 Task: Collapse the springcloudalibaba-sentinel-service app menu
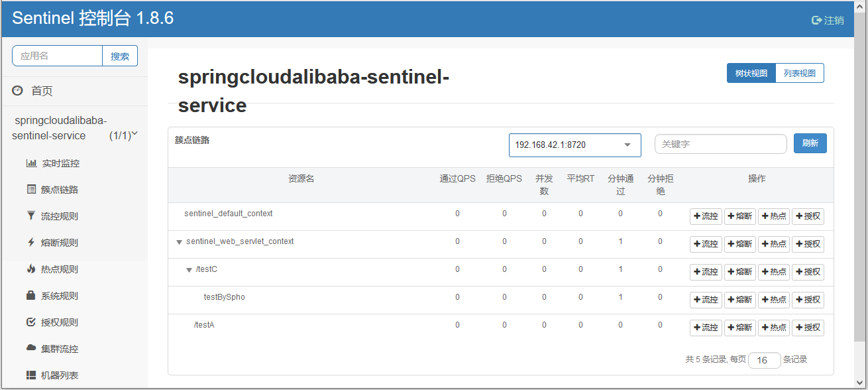[x=135, y=134]
